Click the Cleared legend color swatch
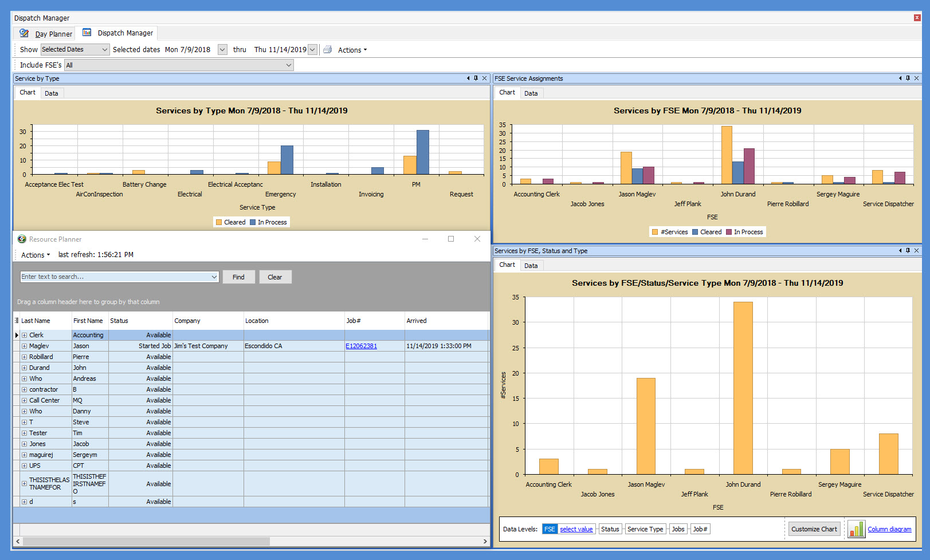930x560 pixels. pyautogui.click(x=219, y=222)
